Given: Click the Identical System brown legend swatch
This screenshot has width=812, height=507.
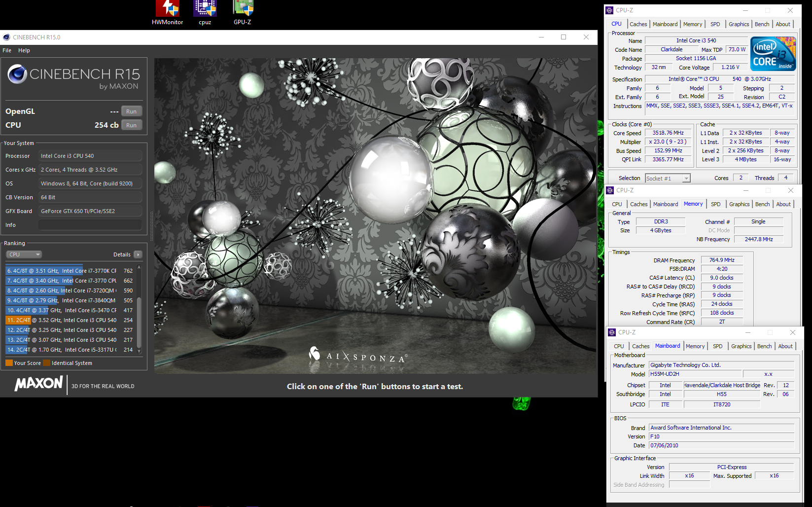Looking at the screenshot, I should 46,363.
